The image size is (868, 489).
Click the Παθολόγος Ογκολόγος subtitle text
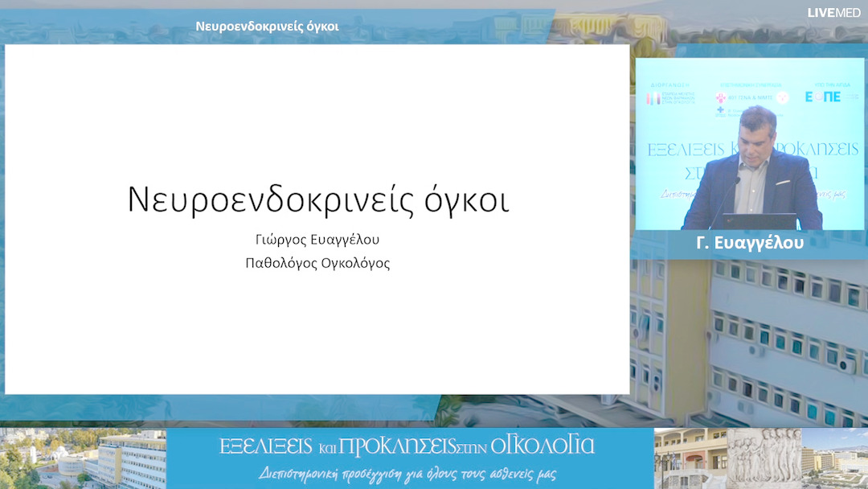click(x=319, y=261)
